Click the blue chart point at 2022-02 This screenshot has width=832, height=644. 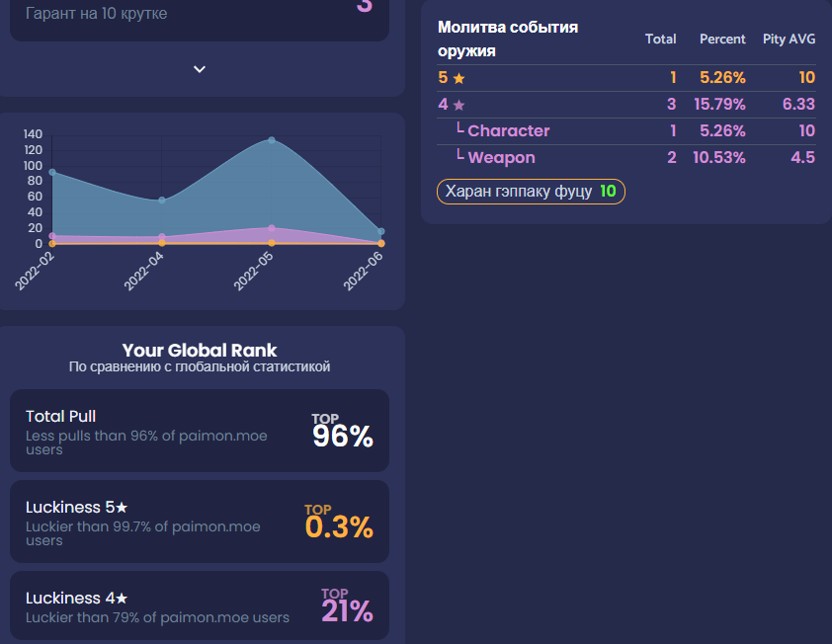click(52, 172)
